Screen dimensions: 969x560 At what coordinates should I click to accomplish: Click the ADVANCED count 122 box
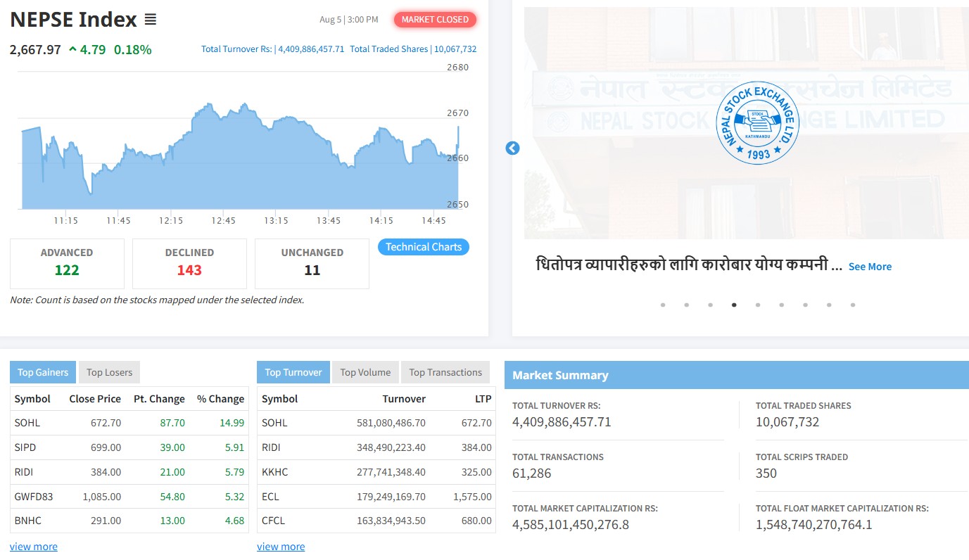coord(67,263)
